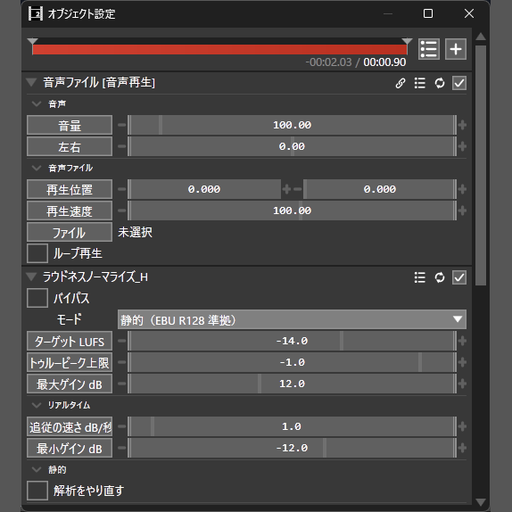Decrease トゥルーピーク上限 with its minus icon
The width and height of the screenshot is (512, 512).
pyautogui.click(x=122, y=362)
